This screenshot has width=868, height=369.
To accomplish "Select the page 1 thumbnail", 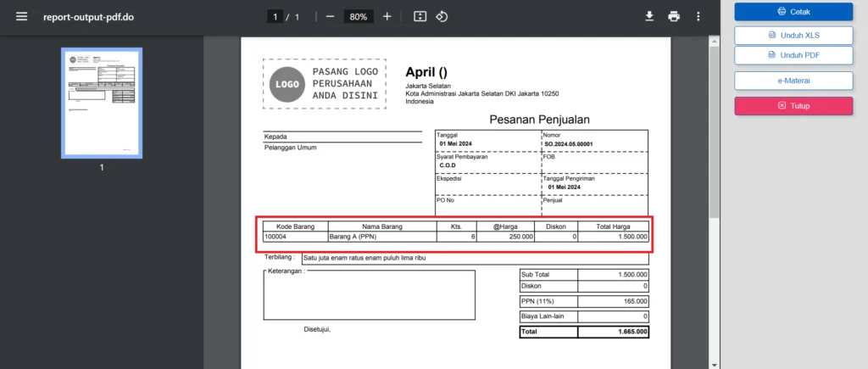I will pos(102,103).
